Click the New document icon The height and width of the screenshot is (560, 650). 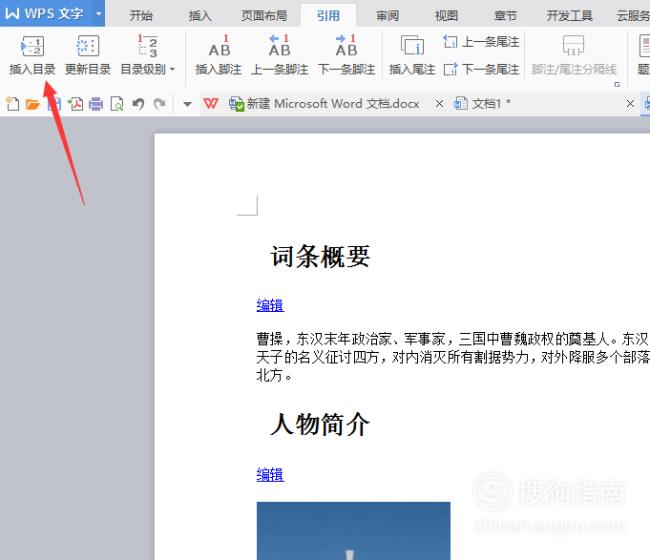point(12,103)
